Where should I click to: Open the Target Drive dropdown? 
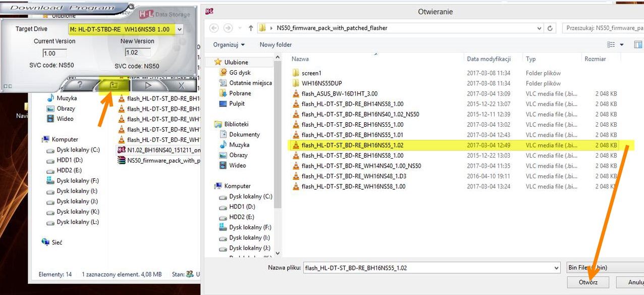pos(180,29)
